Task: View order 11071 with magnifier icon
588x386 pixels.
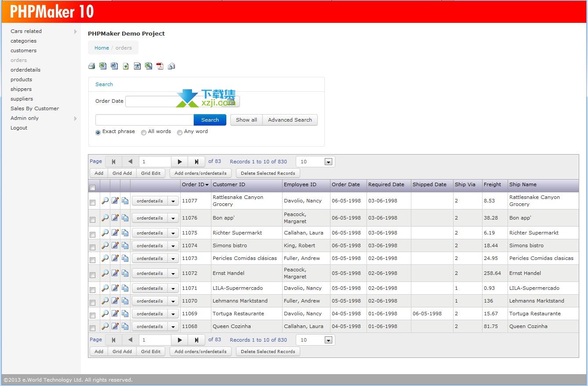Action: (x=105, y=288)
